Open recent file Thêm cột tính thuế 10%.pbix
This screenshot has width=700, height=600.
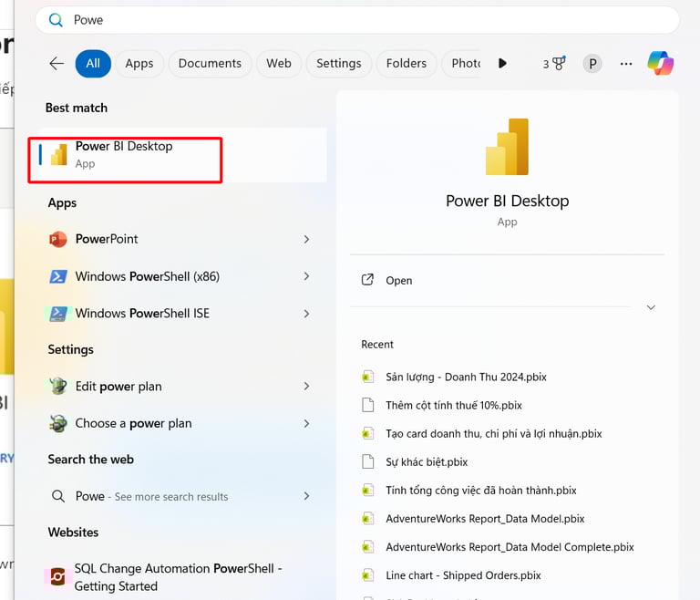(454, 405)
